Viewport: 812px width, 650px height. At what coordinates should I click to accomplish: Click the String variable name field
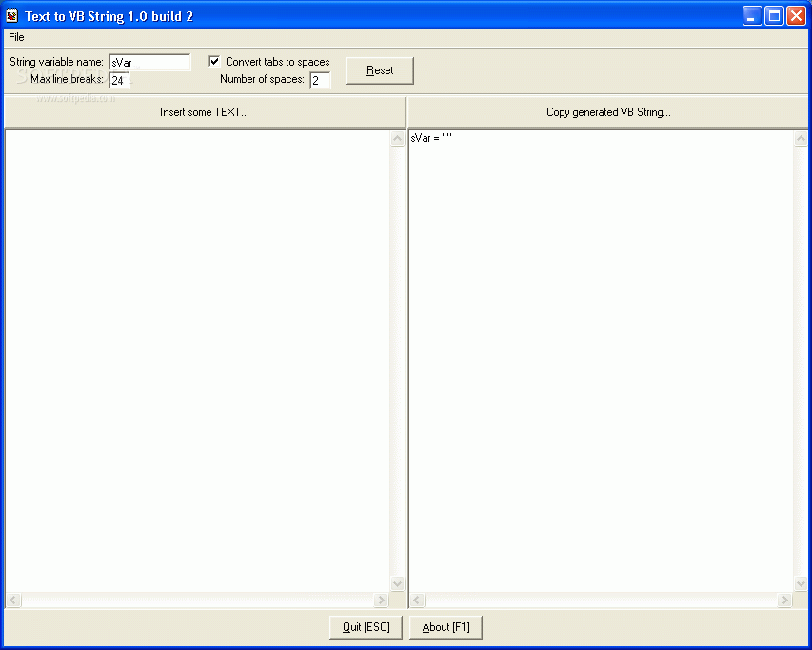coord(149,62)
